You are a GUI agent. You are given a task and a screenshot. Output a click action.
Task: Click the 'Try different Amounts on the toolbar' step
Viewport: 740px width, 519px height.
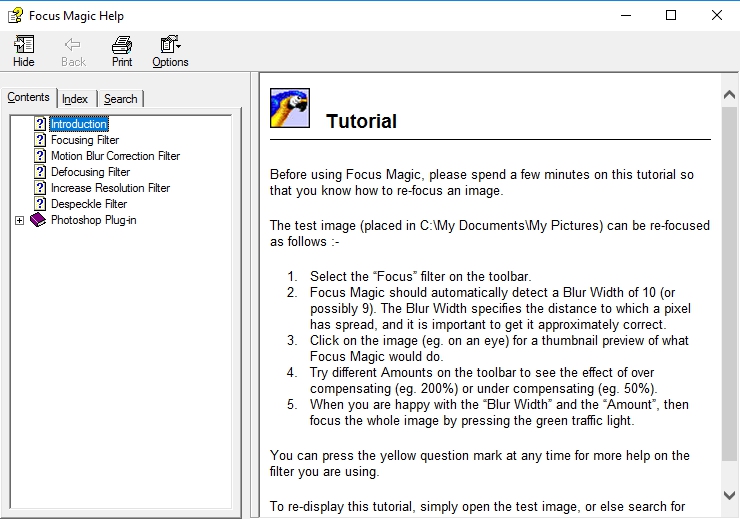tap(484, 381)
